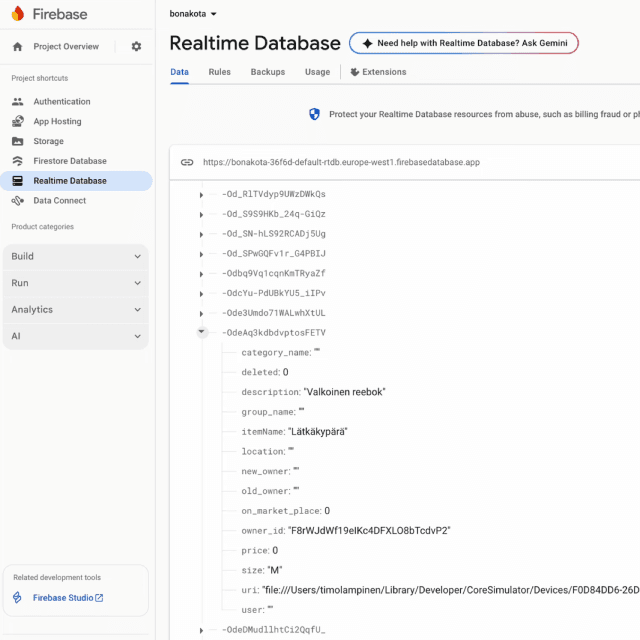
Task: Click the Data Connect icon
Action: click(x=18, y=200)
